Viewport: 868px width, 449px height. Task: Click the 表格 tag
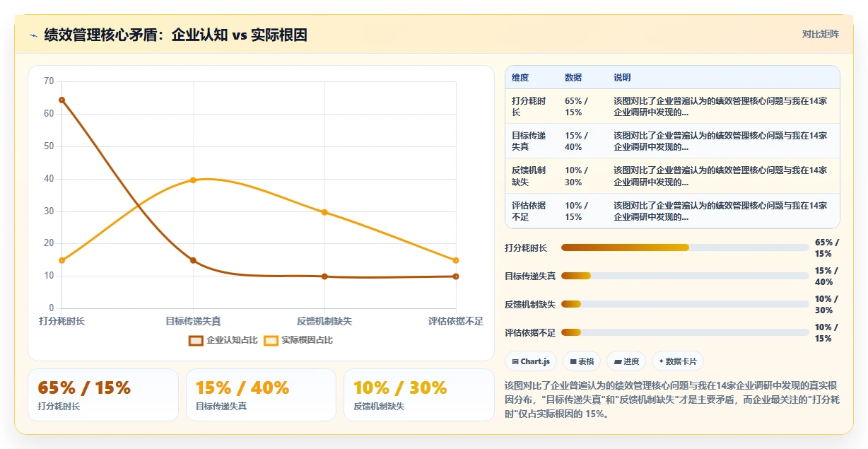[582, 361]
